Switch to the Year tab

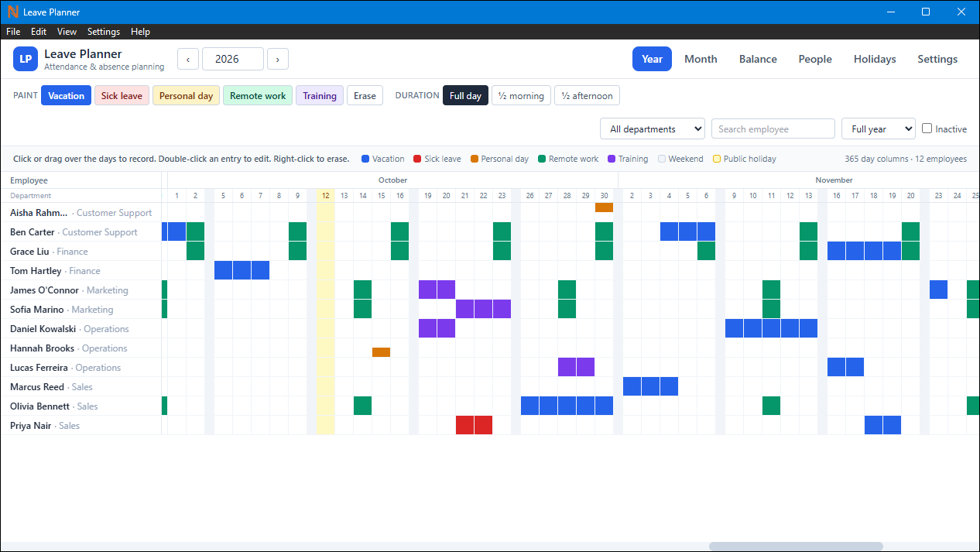(x=652, y=59)
